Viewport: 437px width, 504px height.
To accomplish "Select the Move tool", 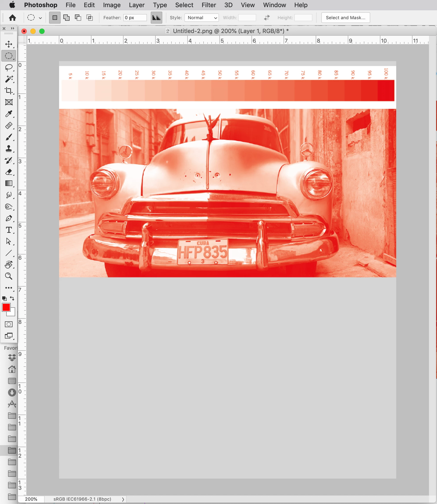I will point(9,44).
